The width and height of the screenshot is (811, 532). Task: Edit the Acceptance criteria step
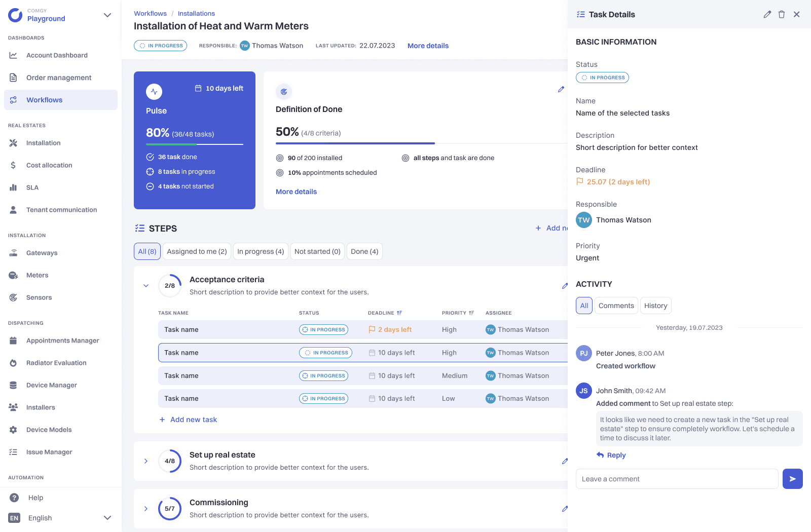coord(565,286)
